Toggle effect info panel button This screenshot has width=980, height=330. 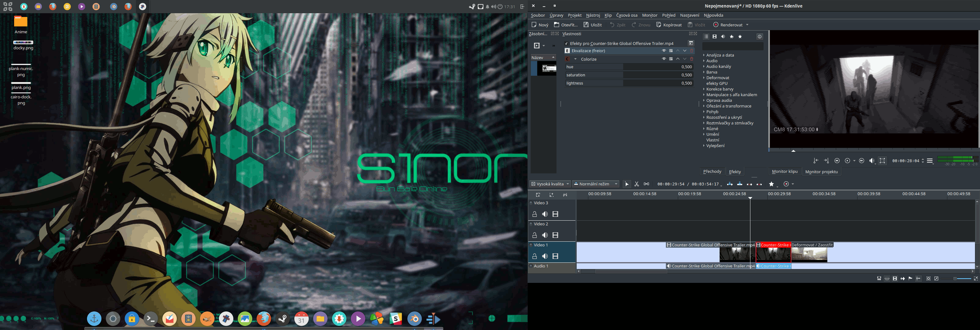click(x=759, y=36)
